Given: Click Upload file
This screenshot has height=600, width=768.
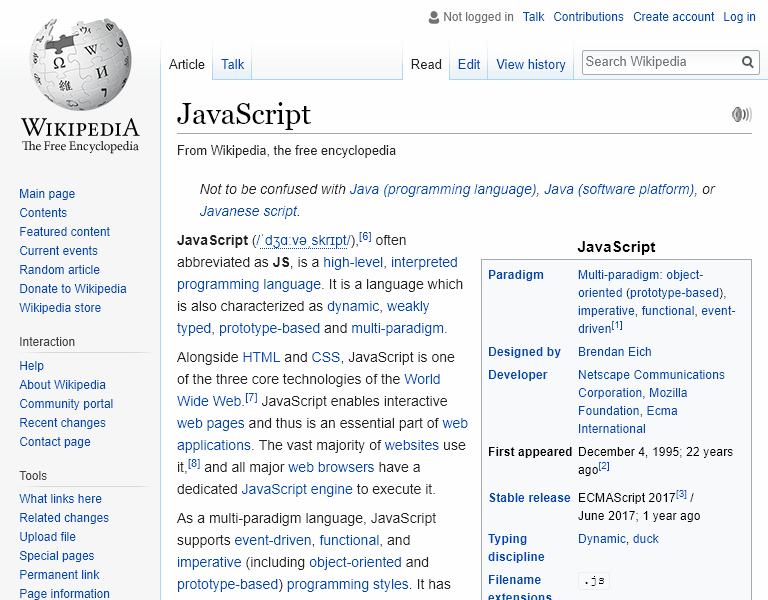Looking at the screenshot, I should click(48, 537).
